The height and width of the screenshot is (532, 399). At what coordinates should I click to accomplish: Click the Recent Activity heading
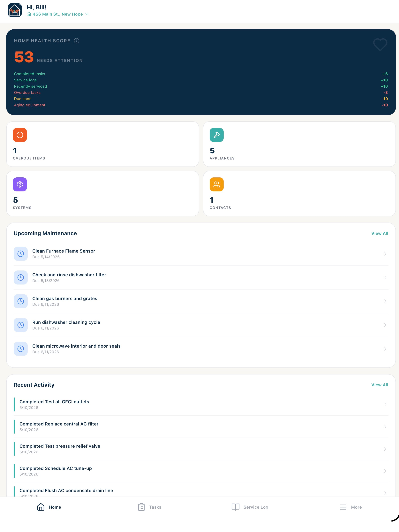(34, 385)
